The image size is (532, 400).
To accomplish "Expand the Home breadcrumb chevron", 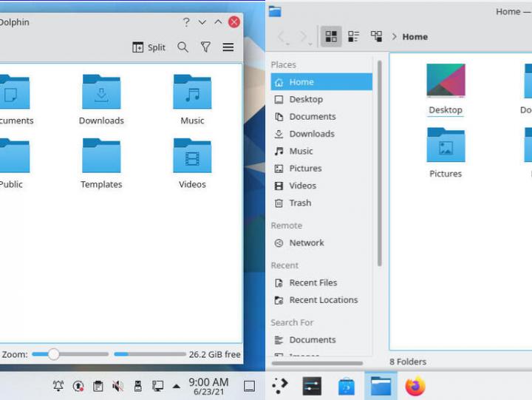I will click(x=395, y=37).
